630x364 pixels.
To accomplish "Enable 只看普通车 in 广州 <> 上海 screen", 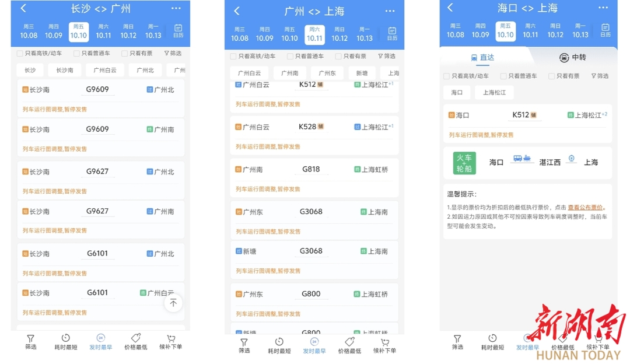I will pos(290,57).
